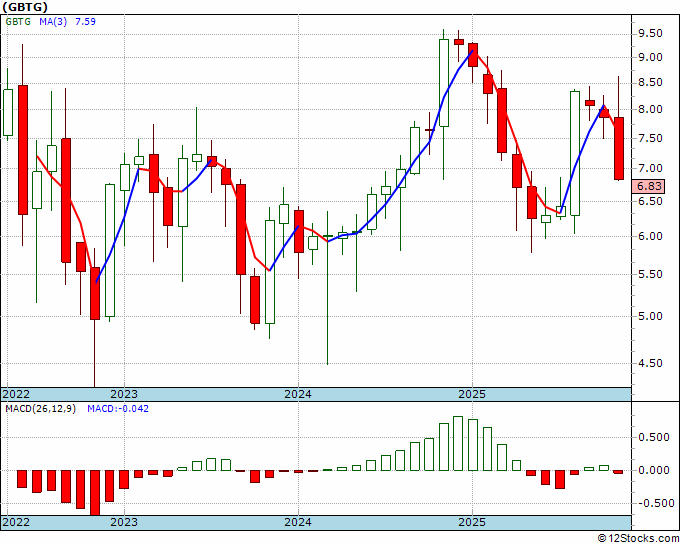Viewport: 680px width, 546px height.
Task: Click the 6.50 price axis label
Action: 650,201
